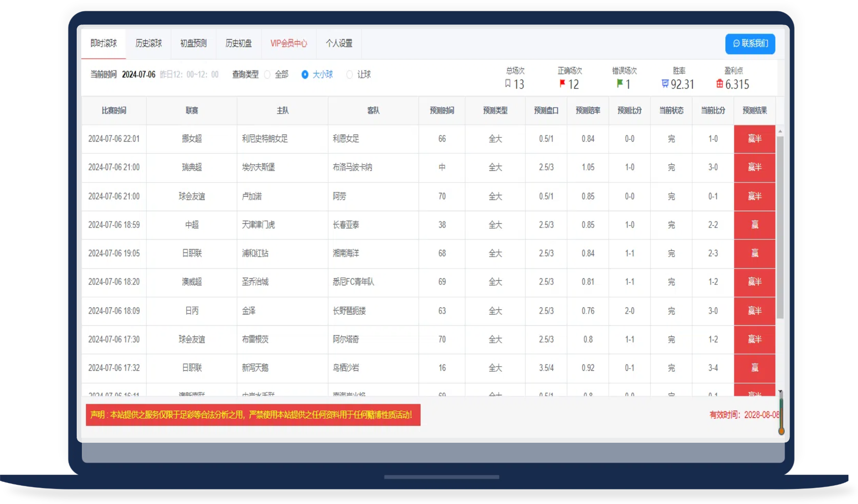Click the 瑞典超 league cell
This screenshot has height=504, width=858.
pos(192,167)
